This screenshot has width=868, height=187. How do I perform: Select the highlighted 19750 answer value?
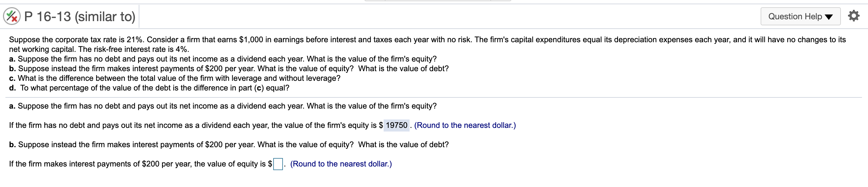click(x=397, y=125)
